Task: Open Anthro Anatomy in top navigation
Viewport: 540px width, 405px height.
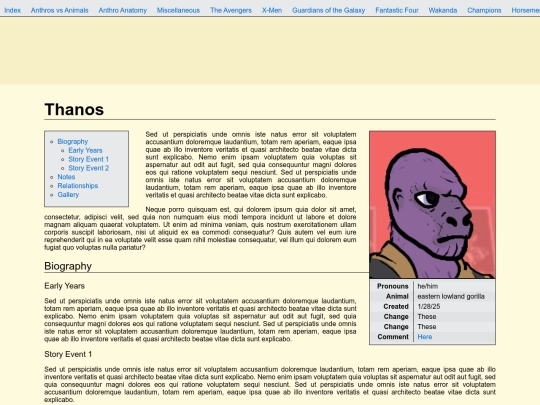Action: pos(123,10)
